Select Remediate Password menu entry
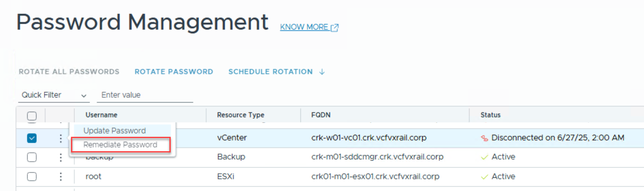This screenshot has width=644, height=191. (x=120, y=145)
